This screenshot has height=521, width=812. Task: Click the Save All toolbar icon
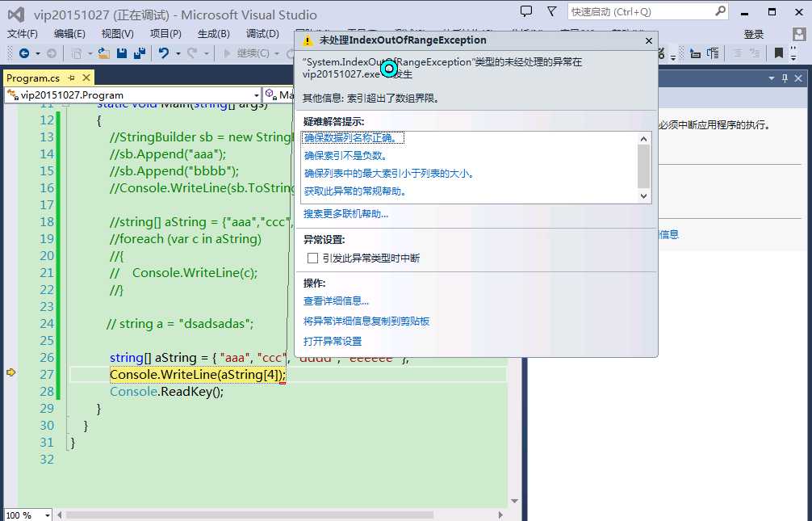(140, 53)
